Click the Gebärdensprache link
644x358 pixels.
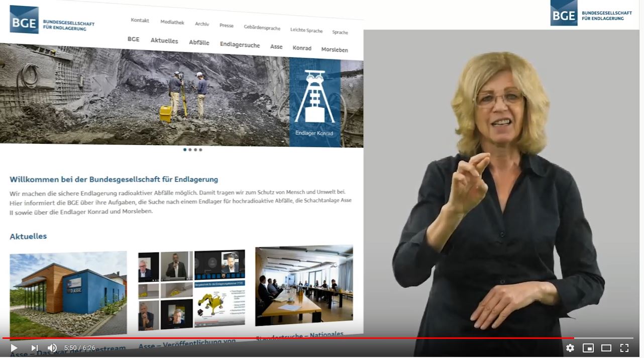262,28
